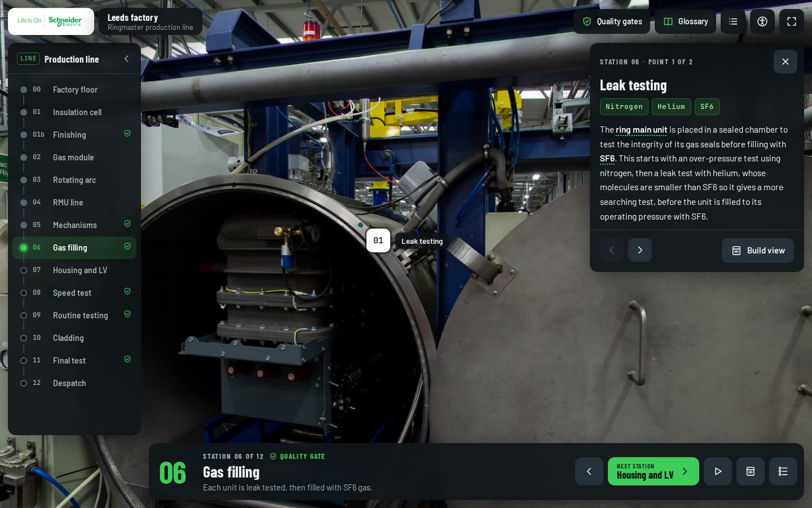Close the Leak testing info panel

[x=785, y=61]
